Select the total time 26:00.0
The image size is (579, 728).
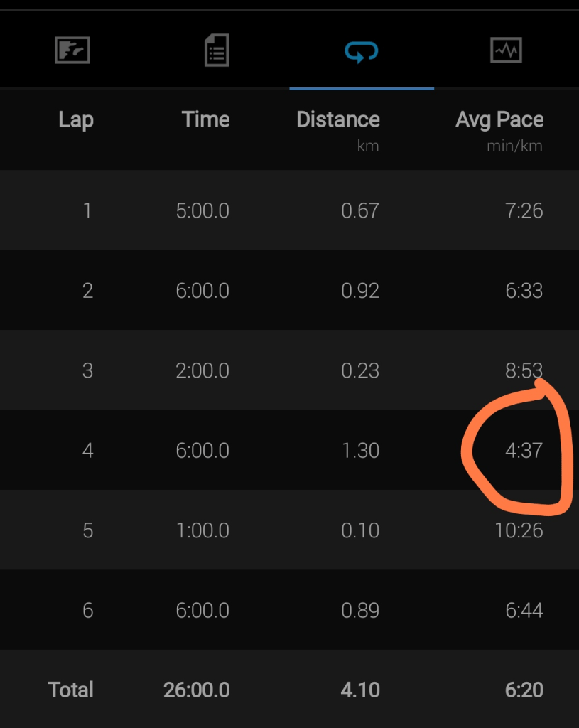[197, 690]
